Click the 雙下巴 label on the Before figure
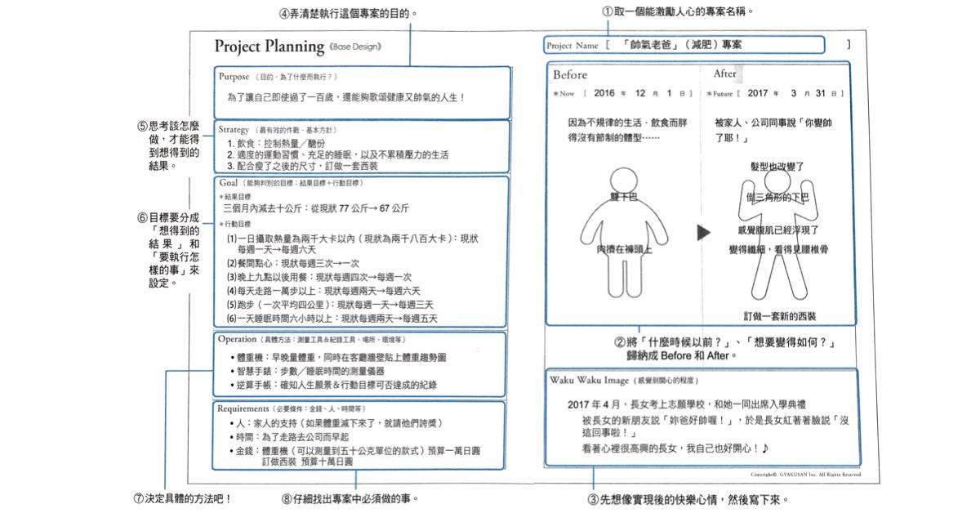Viewport: 980px width, 513px height. (x=624, y=198)
